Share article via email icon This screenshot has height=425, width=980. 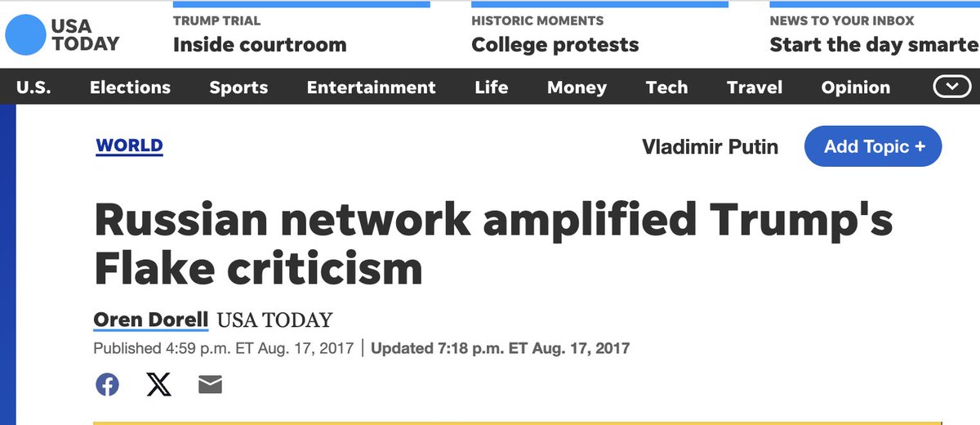point(210,384)
